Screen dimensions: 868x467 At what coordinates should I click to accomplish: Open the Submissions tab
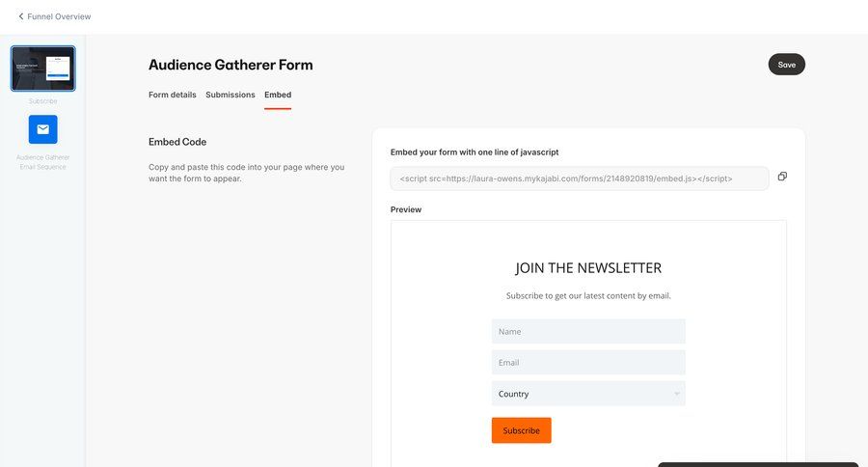tap(231, 95)
